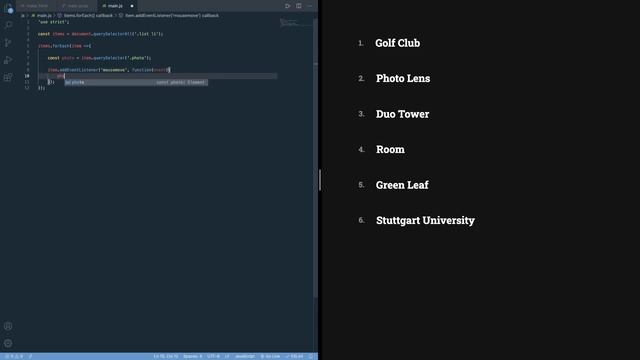Click the LF end-of-line status item

(x=227, y=356)
